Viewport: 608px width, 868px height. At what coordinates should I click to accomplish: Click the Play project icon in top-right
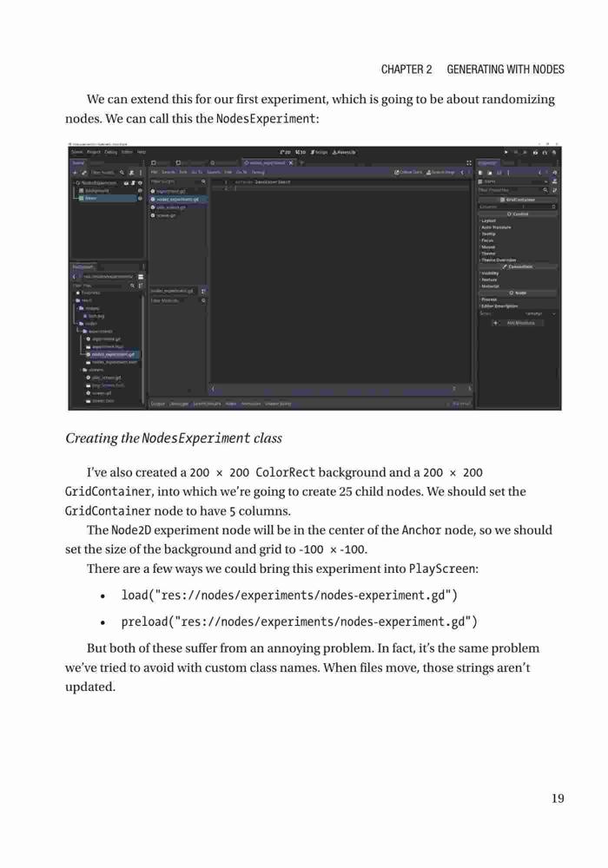pos(506,152)
